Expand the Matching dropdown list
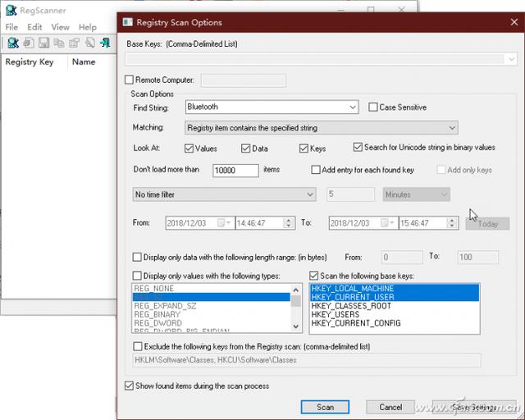525x420 pixels. pyautogui.click(x=452, y=128)
